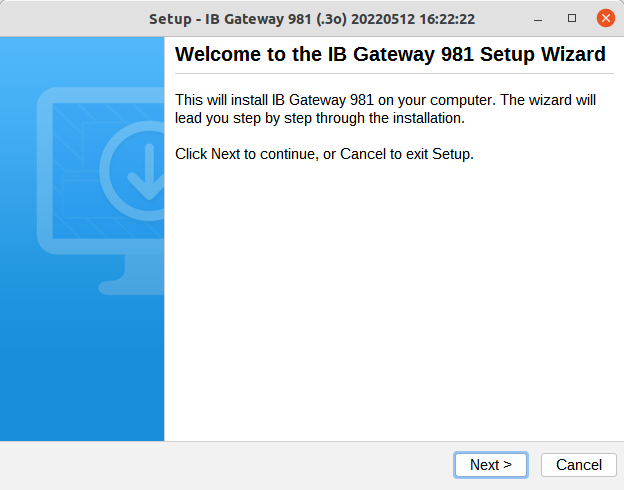Viewport: 624px width, 490px height.
Task: Click the window title bar text
Action: (311, 19)
